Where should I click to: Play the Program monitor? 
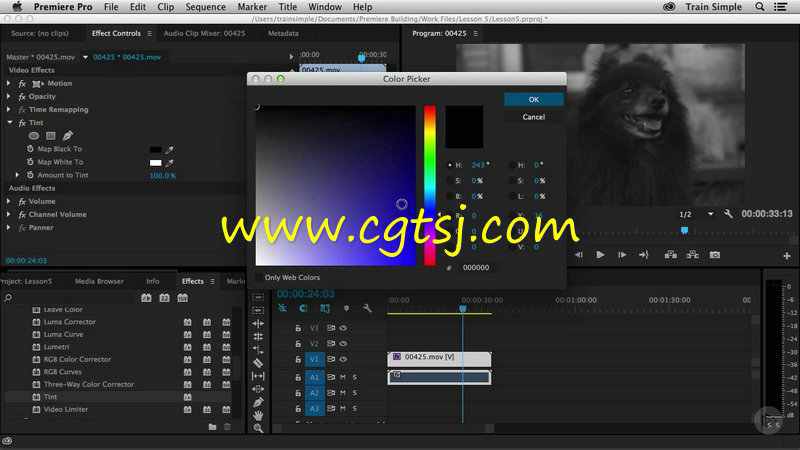[600, 255]
